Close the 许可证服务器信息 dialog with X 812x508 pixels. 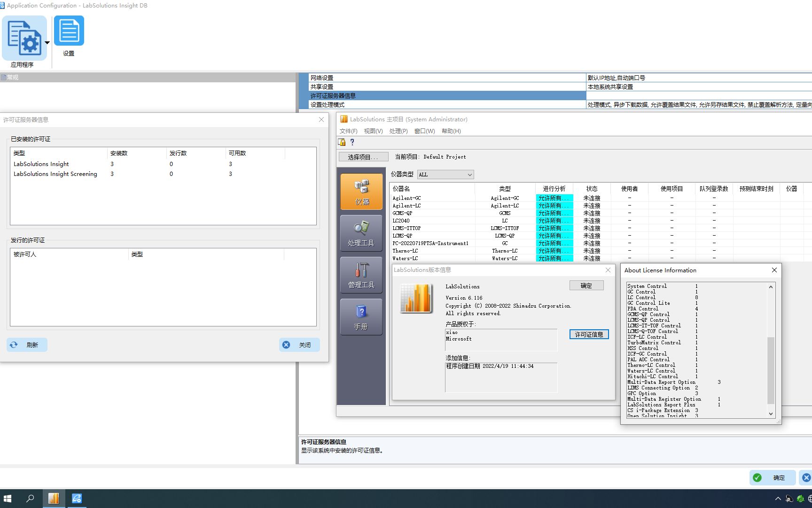321,119
